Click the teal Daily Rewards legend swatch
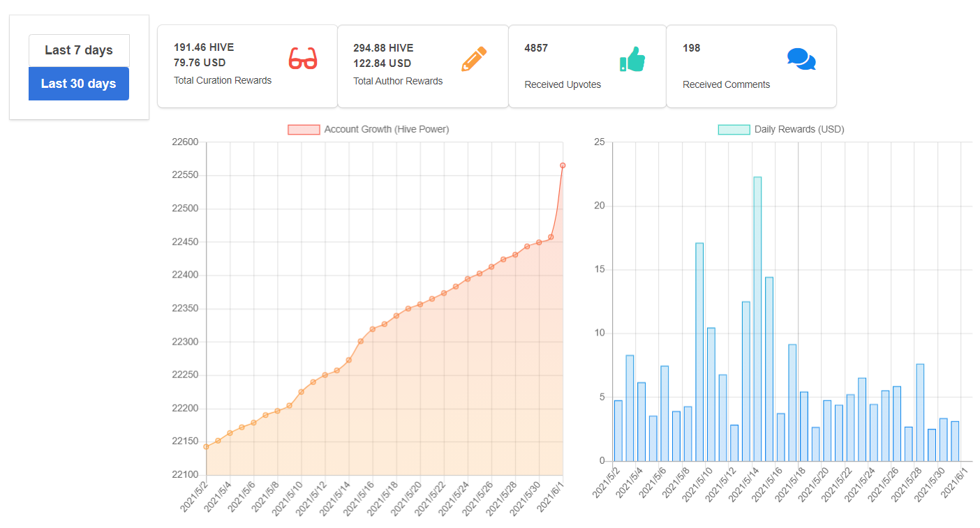The width and height of the screenshot is (980, 528). coord(734,129)
